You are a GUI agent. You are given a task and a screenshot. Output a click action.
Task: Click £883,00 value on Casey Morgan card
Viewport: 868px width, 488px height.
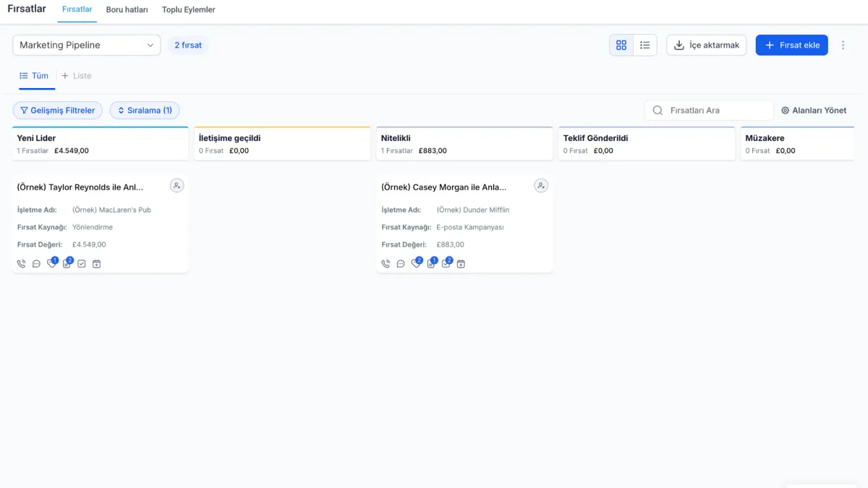pyautogui.click(x=451, y=244)
